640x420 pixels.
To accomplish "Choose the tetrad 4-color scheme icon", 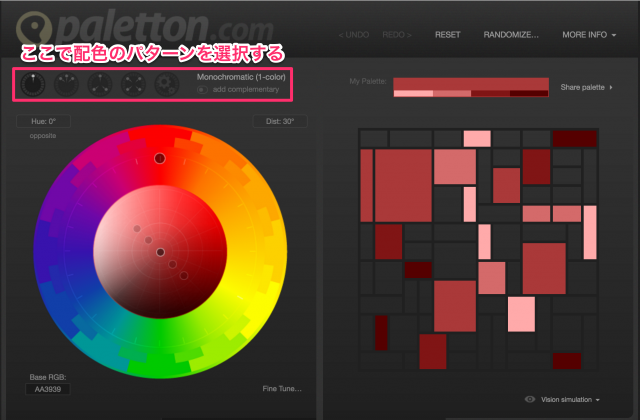I will pyautogui.click(x=133, y=84).
